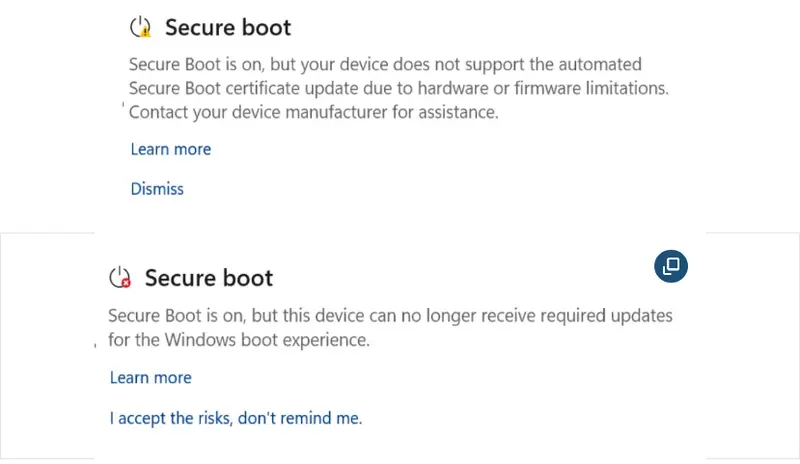Dismiss the Secure Boot certificate update warning
This screenshot has height=464, width=800.
pyautogui.click(x=157, y=188)
